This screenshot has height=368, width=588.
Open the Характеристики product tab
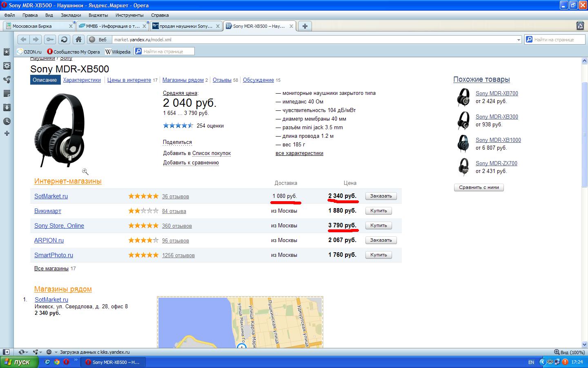point(82,80)
